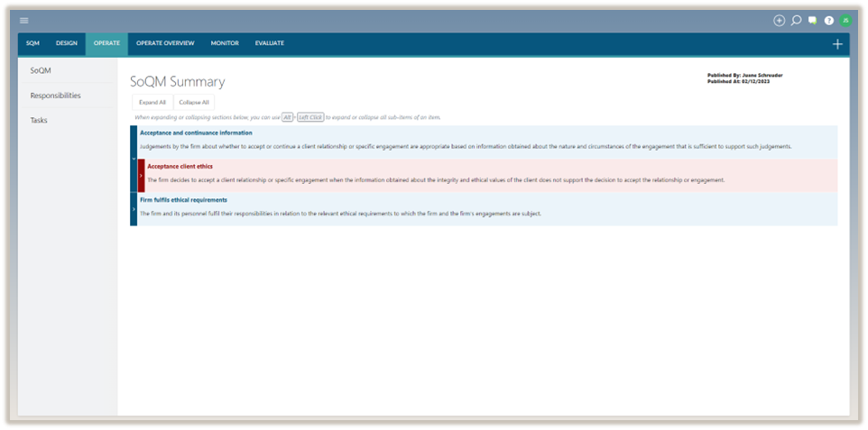Screen dimensions: 868x430
Task: Select the Operate Overview tab
Action: click(165, 43)
